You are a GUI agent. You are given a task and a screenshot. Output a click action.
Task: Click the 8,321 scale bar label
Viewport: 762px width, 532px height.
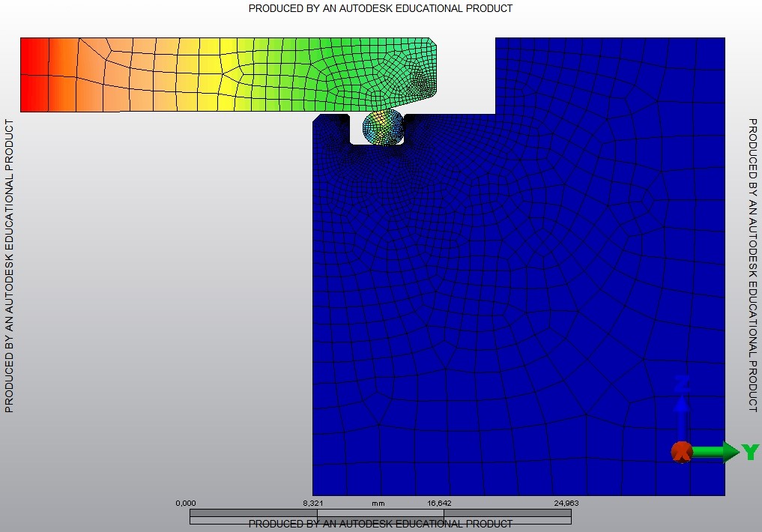coord(313,503)
